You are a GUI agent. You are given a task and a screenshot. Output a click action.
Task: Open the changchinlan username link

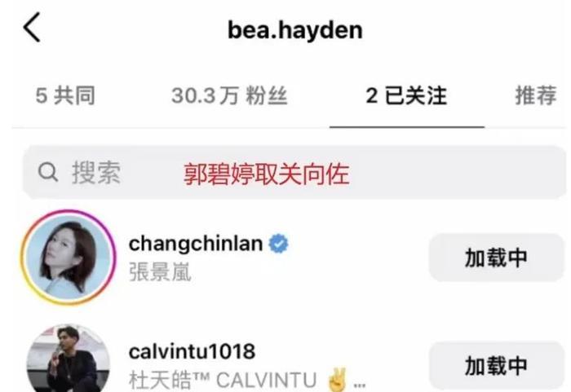click(x=196, y=244)
